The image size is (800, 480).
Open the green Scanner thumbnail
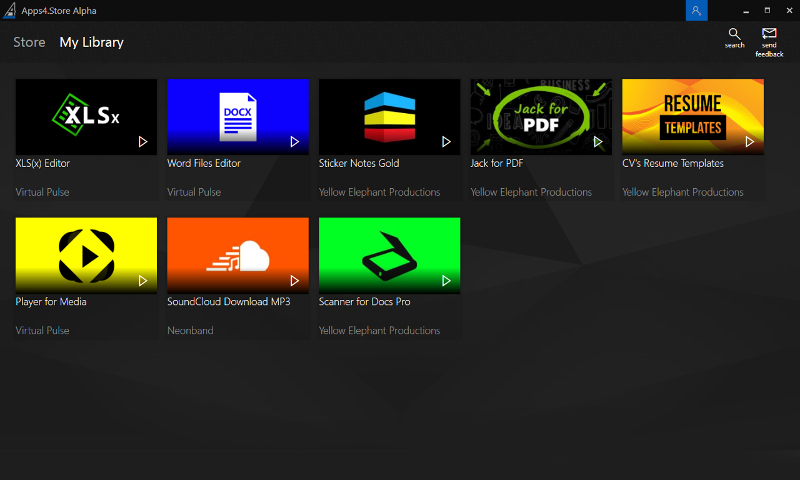tap(389, 256)
